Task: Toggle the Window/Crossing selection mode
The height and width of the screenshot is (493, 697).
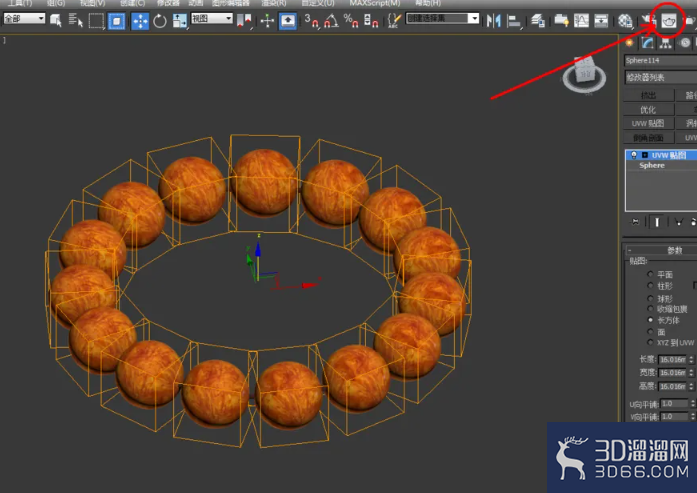Action: (116, 21)
